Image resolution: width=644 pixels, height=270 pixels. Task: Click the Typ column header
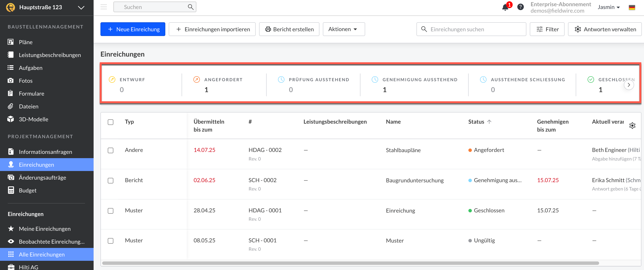(129, 122)
